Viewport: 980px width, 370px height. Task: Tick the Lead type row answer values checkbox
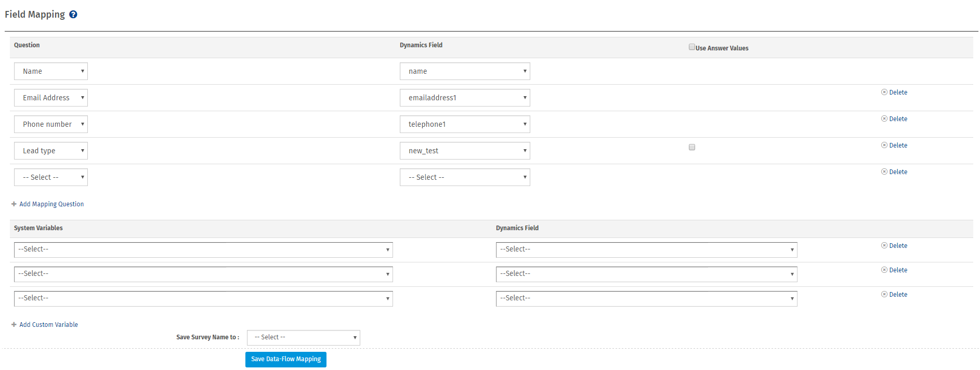[692, 147]
